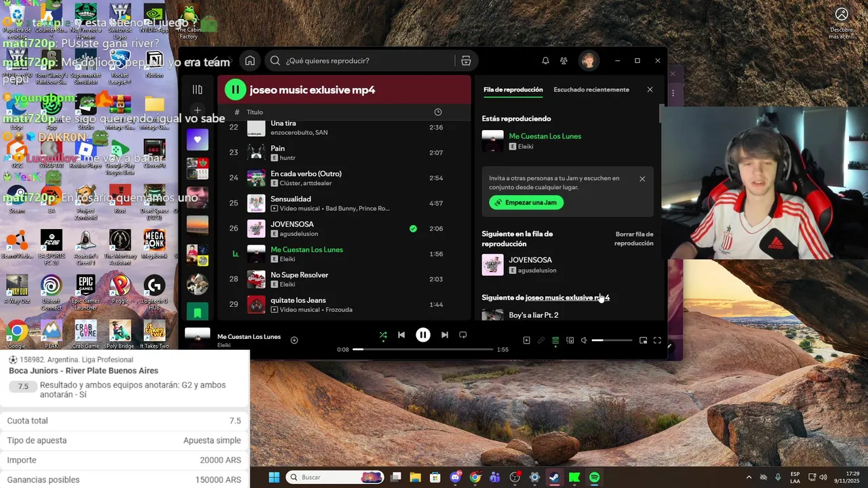Click Borrar fila de reproducción
Image resolution: width=868 pixels, height=488 pixels.
(634, 239)
